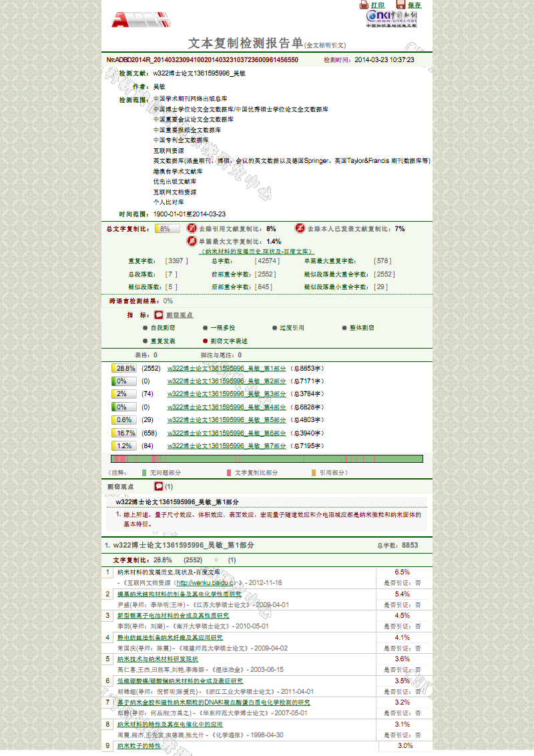Open w322博士论文 吴敏_第4部分 link
Screen dimensions: 534x756
click(x=226, y=407)
